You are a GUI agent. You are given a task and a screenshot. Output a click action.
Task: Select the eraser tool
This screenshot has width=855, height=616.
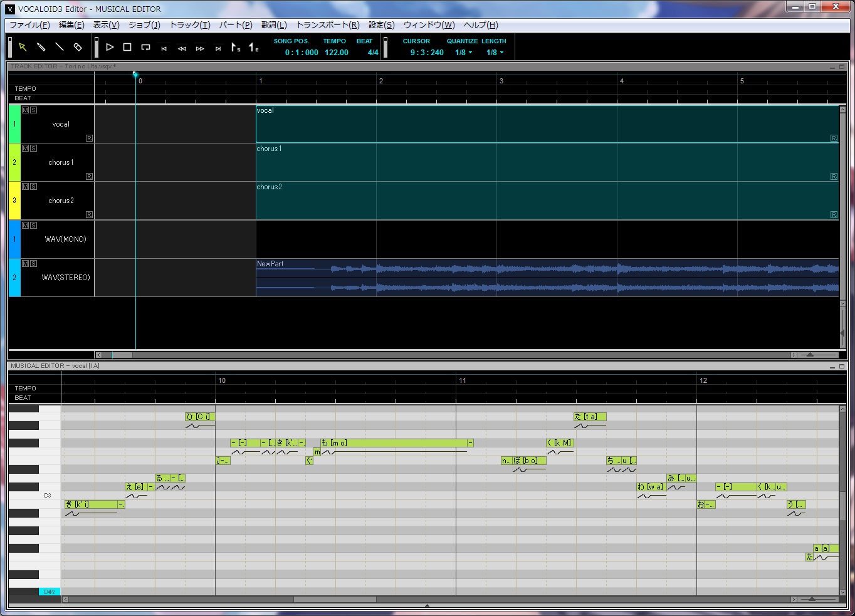coord(77,47)
